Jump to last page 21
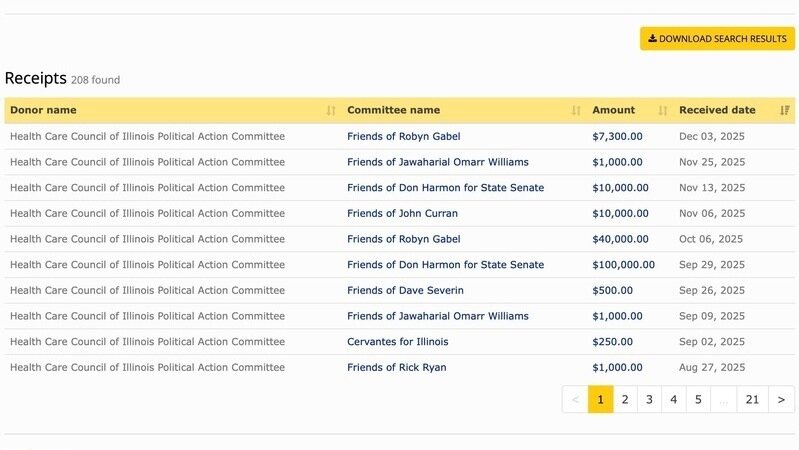Image resolution: width=799 pixels, height=450 pixels. (x=752, y=400)
